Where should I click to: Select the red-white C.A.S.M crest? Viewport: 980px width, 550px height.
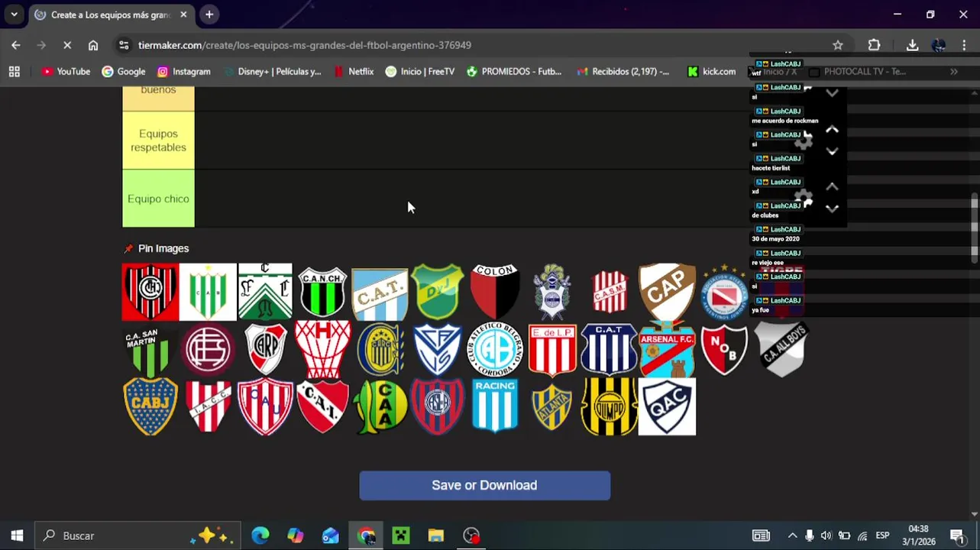point(610,292)
